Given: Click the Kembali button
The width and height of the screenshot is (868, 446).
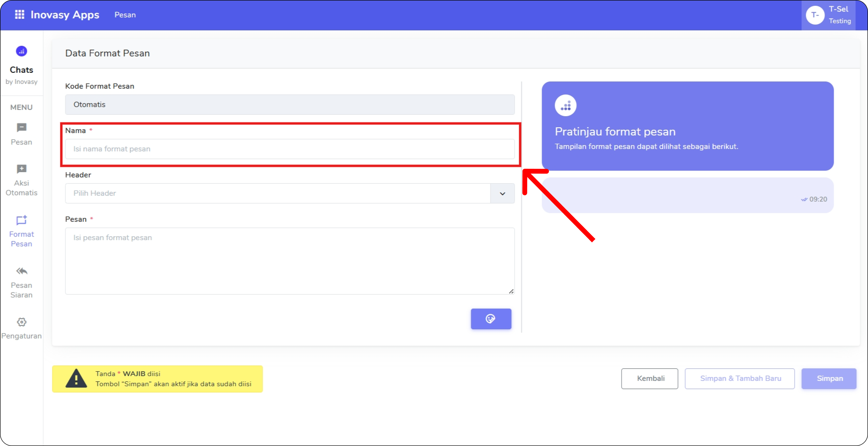Looking at the screenshot, I should [x=649, y=378].
